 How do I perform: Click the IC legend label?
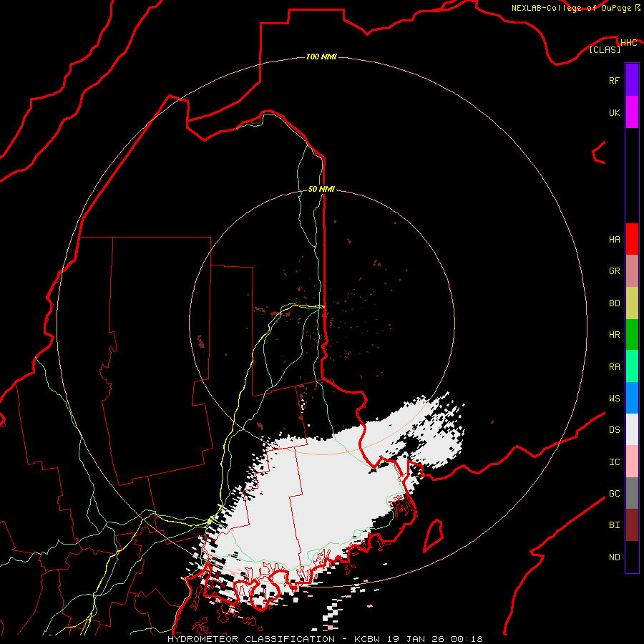click(614, 462)
